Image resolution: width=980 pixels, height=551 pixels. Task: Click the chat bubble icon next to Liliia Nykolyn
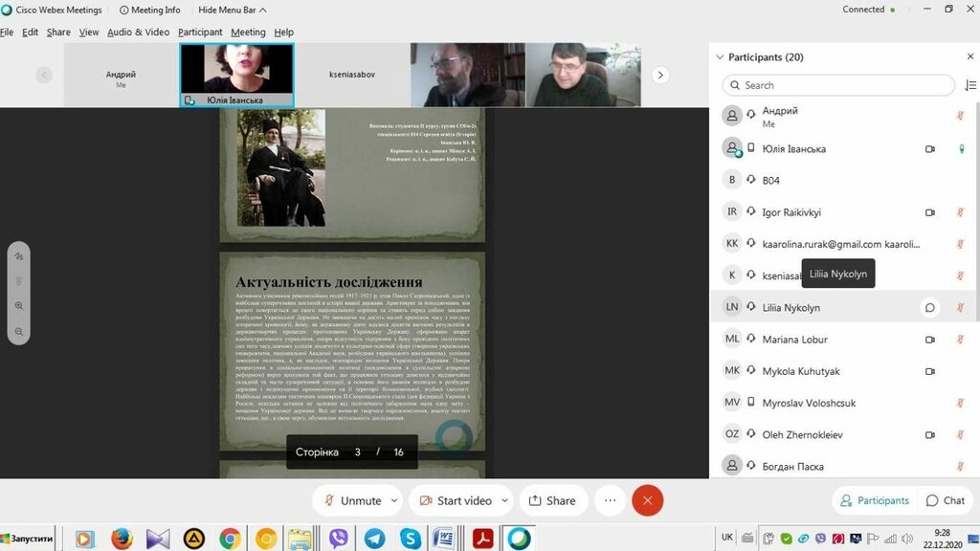click(928, 308)
